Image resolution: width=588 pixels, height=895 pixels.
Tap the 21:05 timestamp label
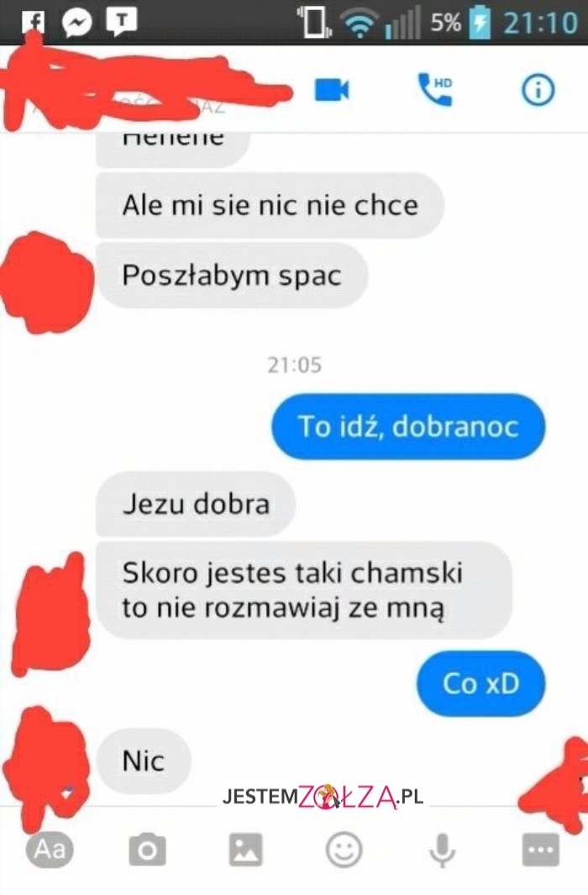(294, 364)
